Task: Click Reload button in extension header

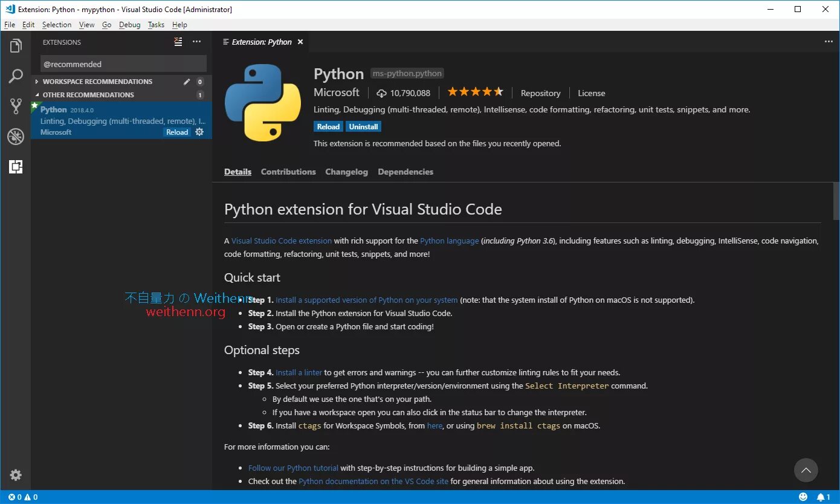Action: tap(328, 127)
